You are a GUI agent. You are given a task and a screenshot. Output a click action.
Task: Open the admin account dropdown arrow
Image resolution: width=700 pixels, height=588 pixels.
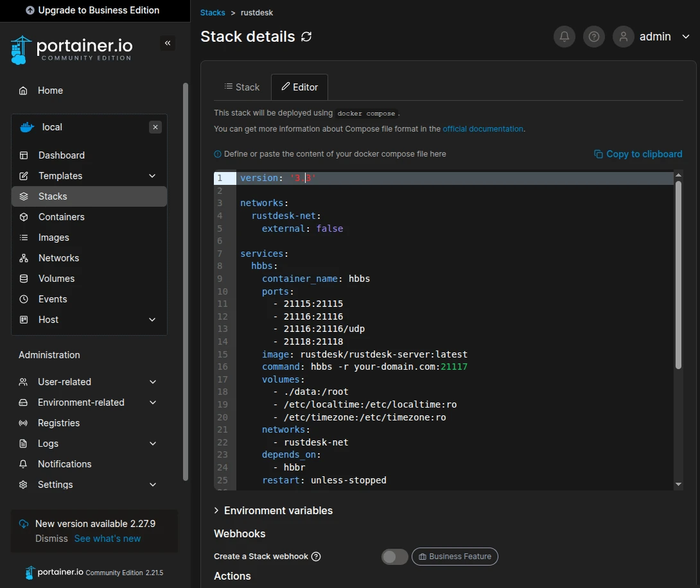click(x=686, y=37)
